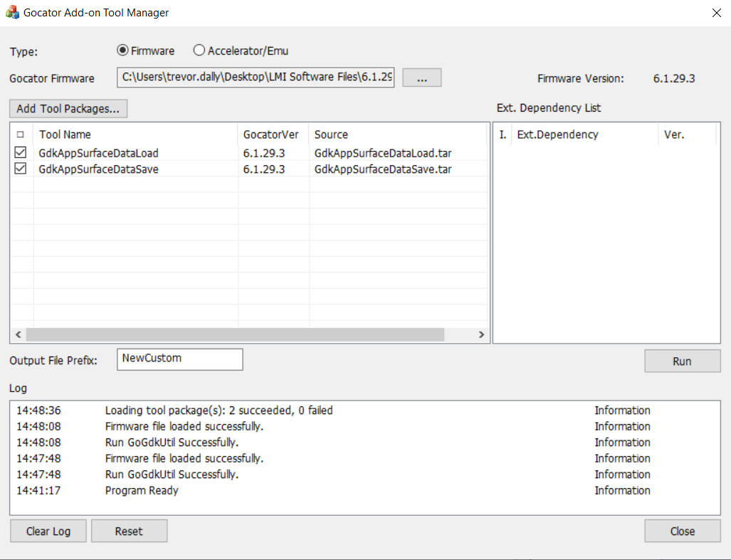Click the Output File Prefix field
731x560 pixels.
click(180, 359)
